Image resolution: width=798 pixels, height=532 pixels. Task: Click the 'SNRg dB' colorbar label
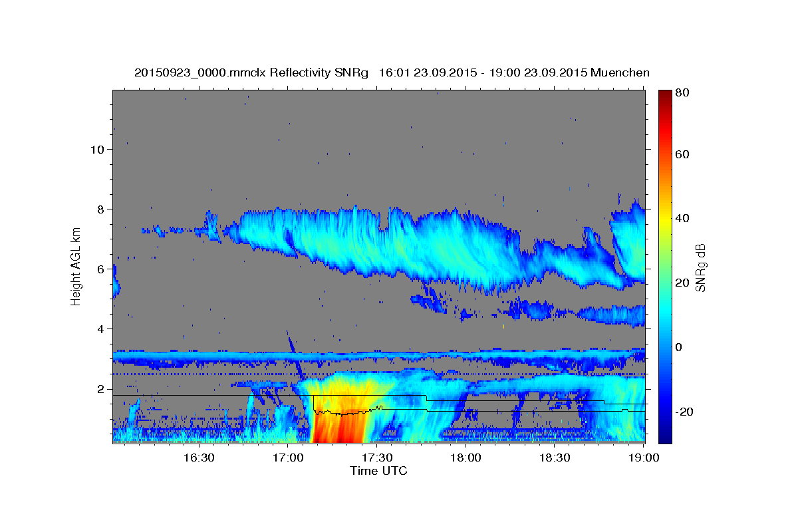click(x=700, y=267)
